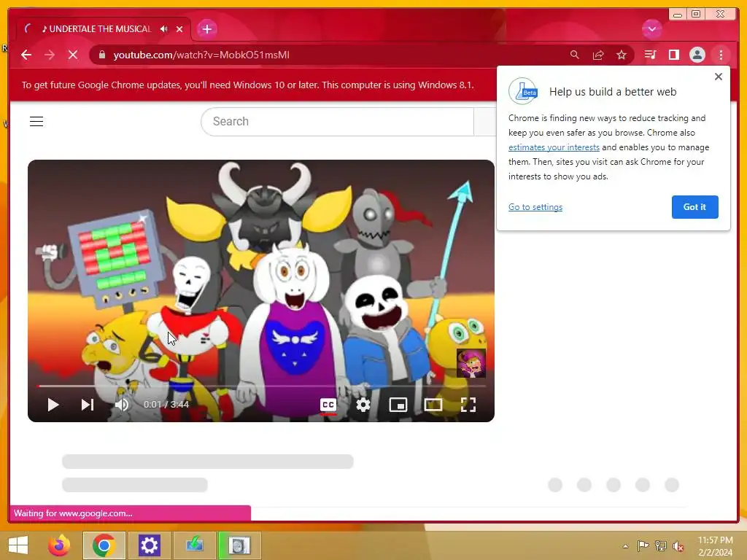
Task: Open the Windows Start button
Action: click(18, 545)
